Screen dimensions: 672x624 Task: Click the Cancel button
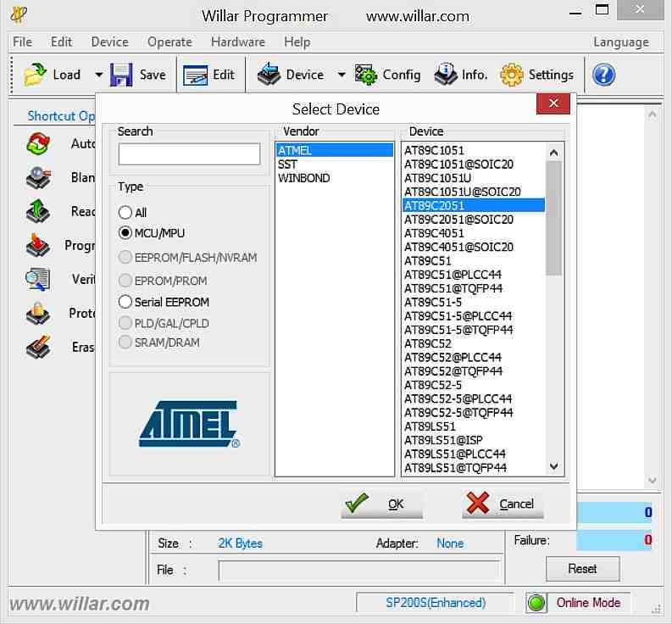(503, 504)
